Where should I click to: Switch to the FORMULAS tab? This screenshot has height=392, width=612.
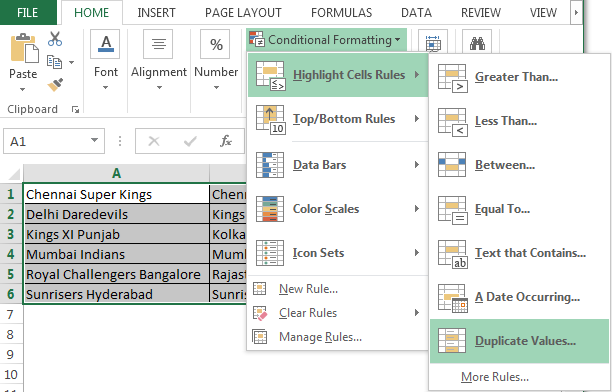coord(342,13)
